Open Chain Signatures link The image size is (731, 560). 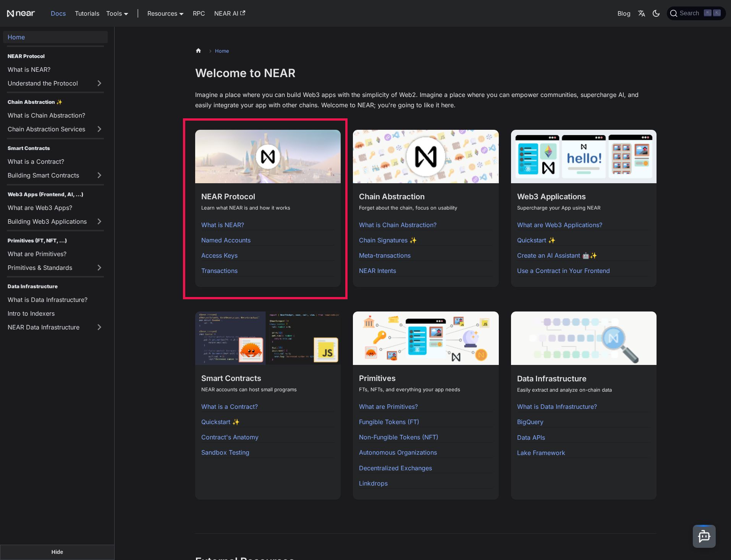(x=388, y=240)
